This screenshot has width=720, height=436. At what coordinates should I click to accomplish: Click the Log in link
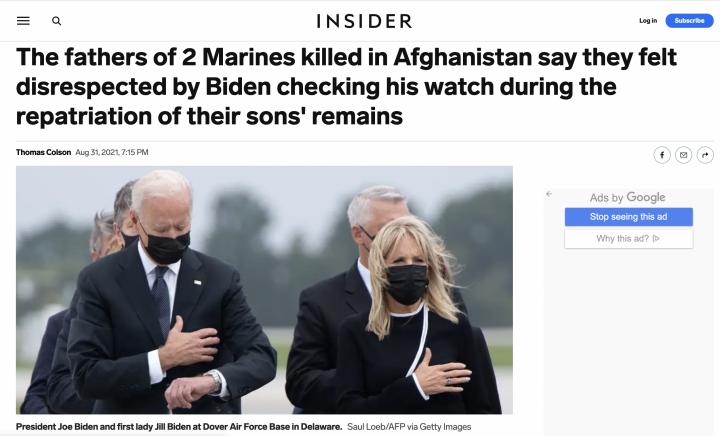click(648, 21)
